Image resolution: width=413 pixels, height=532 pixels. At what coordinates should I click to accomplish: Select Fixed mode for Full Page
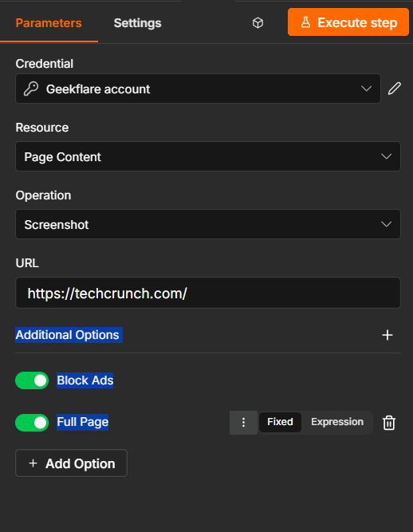tap(280, 422)
